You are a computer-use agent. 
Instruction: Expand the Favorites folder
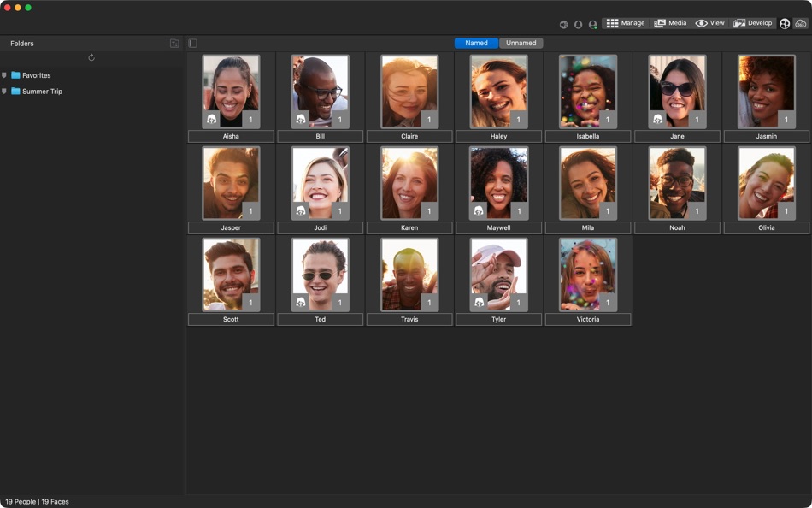[7, 74]
